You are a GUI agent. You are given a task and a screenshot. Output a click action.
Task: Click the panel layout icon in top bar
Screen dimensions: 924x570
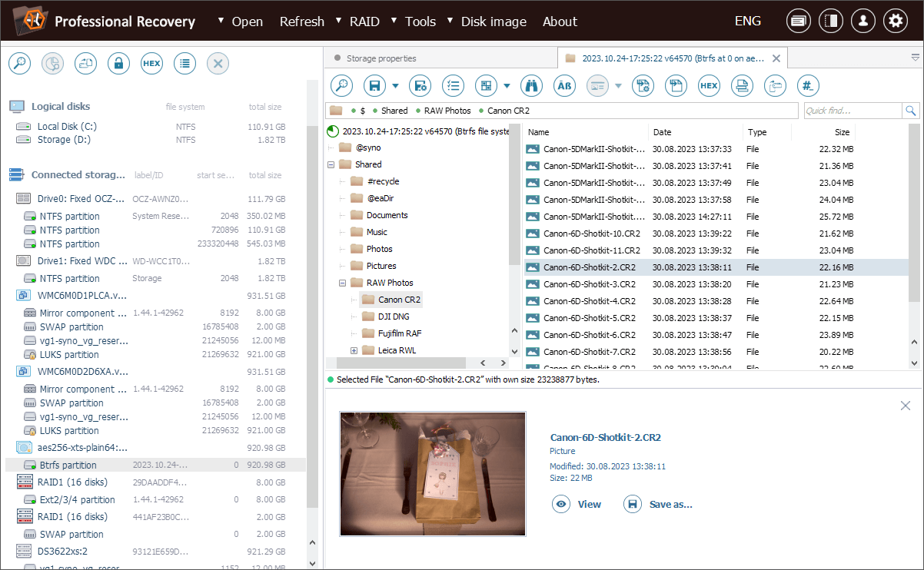click(x=830, y=21)
